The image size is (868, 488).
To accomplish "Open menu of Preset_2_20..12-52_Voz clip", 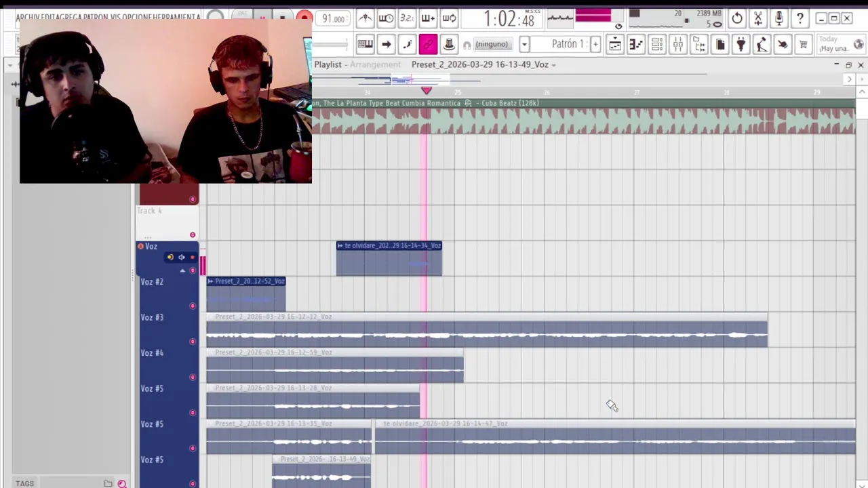I will click(211, 281).
